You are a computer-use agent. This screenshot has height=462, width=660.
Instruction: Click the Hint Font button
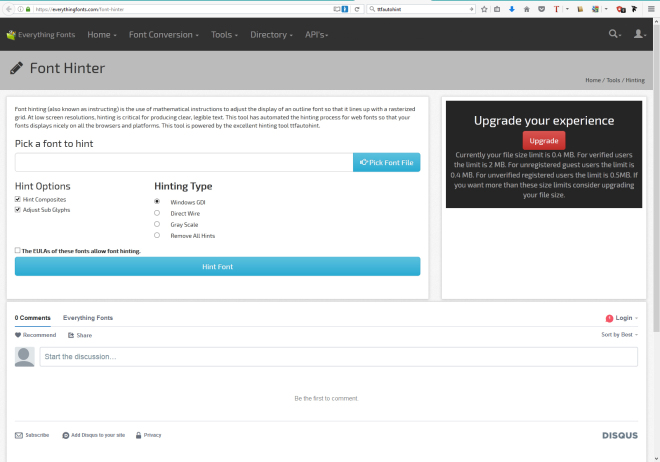pyautogui.click(x=217, y=266)
